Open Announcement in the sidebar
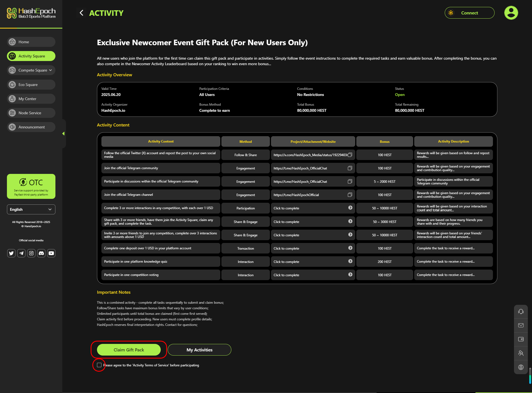This screenshot has height=393, width=532. (31, 127)
